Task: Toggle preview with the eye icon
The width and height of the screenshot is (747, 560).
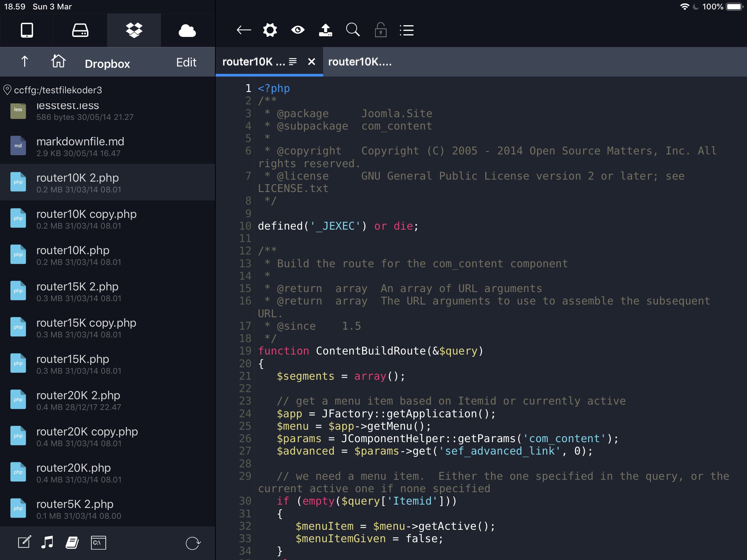Action: [298, 30]
